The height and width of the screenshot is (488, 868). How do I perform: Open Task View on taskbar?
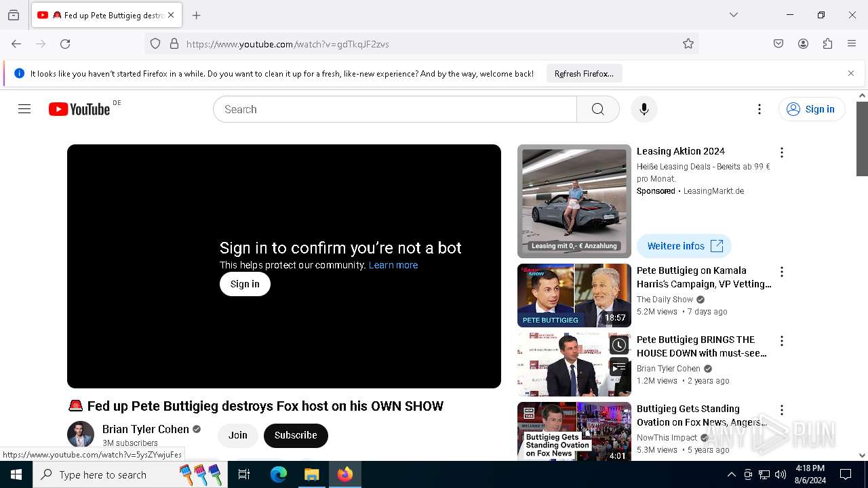tap(244, 474)
